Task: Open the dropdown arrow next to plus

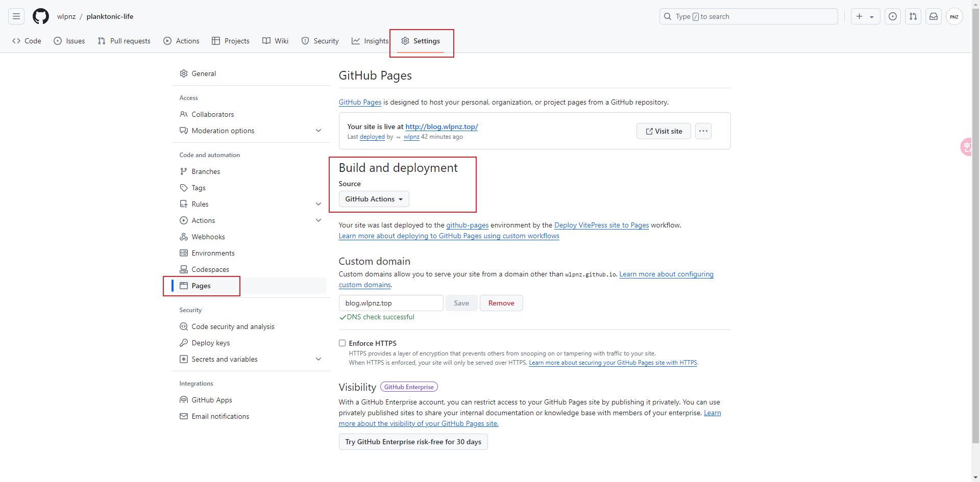Action: (872, 16)
